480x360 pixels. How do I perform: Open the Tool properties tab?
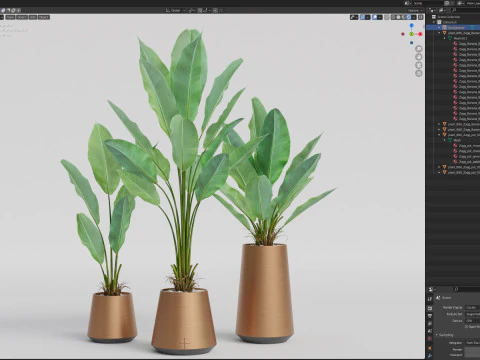click(x=430, y=299)
